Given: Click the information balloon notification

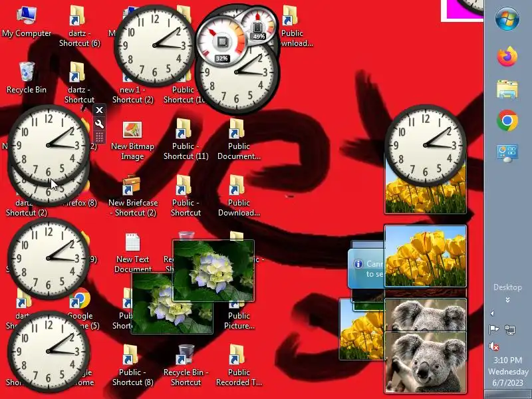Looking at the screenshot, I should pyautogui.click(x=366, y=269).
